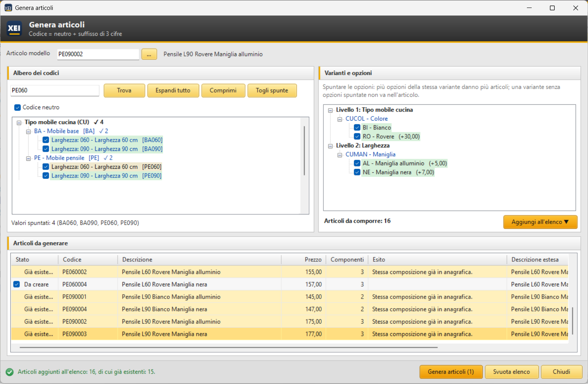
Task: Uncheck Larghezza 60 cm [PE060] checkbox
Action: (x=46, y=167)
